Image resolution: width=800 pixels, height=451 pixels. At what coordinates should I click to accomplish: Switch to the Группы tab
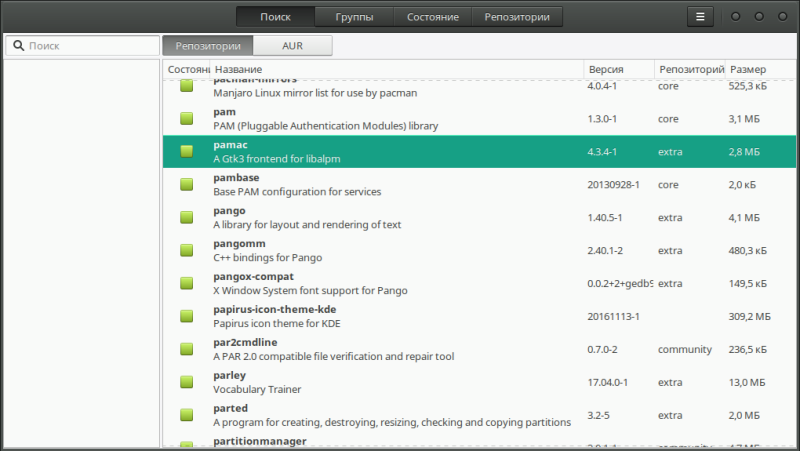[354, 17]
